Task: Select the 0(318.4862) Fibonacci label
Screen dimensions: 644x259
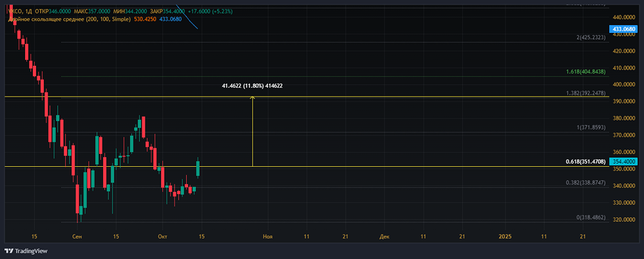Action: 591,217
